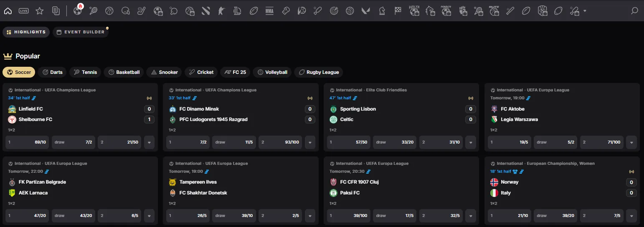
Task: Select the Basketball popular filter
Action: pyautogui.click(x=124, y=72)
